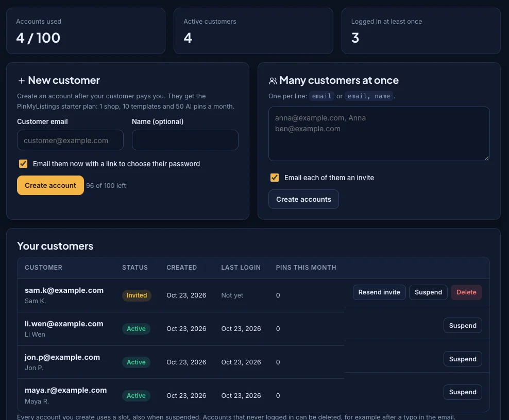Resend invite to sam.k@example.com
509x420 pixels.
(x=379, y=292)
